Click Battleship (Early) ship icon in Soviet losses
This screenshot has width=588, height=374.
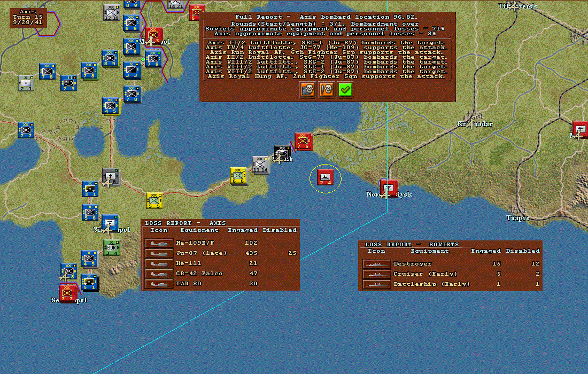[376, 284]
